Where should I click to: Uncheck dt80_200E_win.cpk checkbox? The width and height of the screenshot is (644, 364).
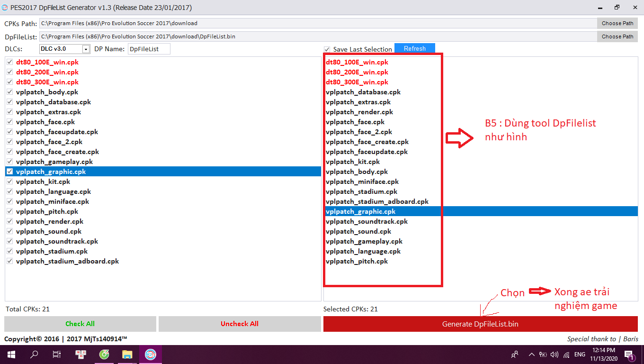pos(9,72)
